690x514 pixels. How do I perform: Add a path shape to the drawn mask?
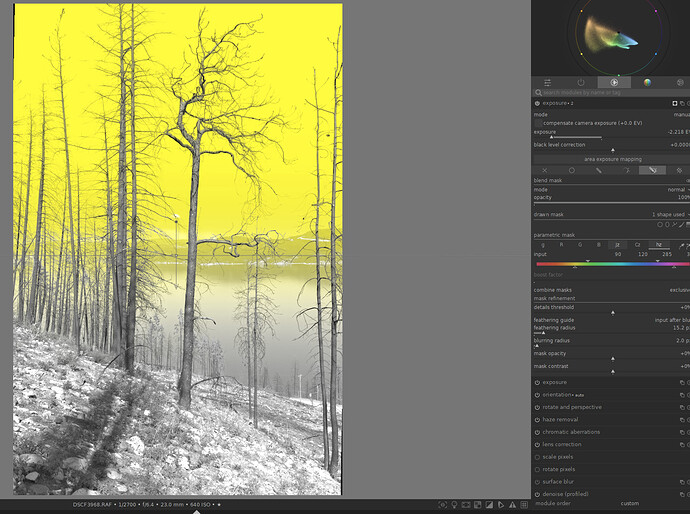[674, 224]
